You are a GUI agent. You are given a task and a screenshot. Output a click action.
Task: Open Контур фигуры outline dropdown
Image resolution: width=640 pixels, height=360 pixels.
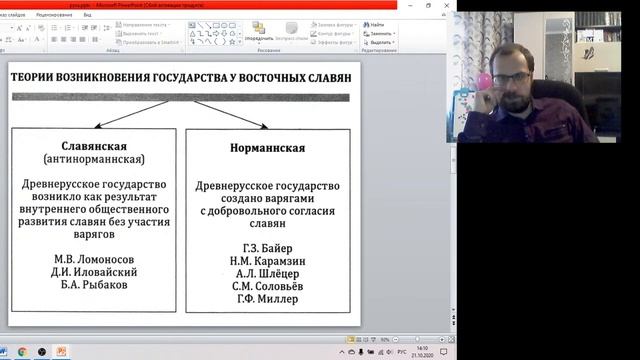click(332, 33)
